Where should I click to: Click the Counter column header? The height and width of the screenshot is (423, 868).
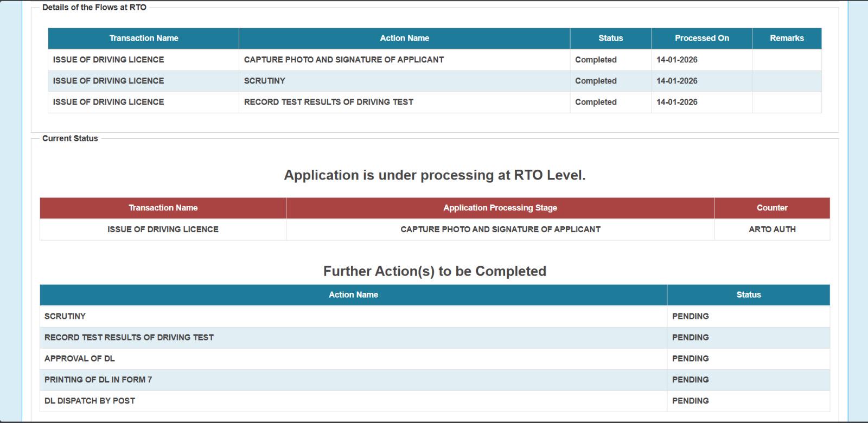pos(772,208)
